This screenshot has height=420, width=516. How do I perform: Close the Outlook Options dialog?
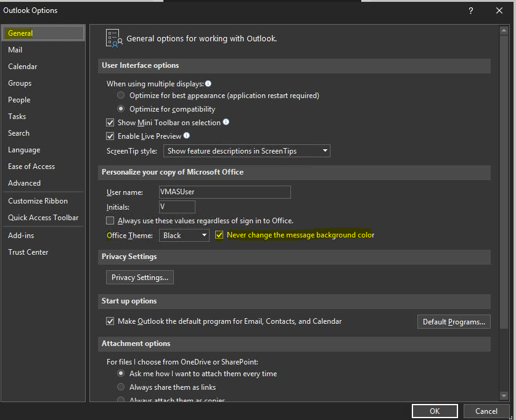499,11
